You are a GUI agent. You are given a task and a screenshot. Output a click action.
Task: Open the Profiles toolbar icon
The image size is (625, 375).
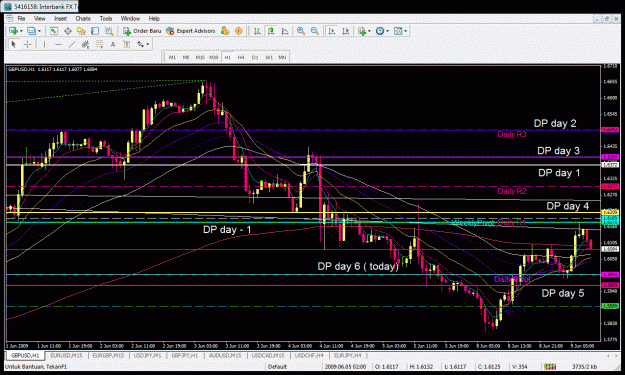pos(31,31)
